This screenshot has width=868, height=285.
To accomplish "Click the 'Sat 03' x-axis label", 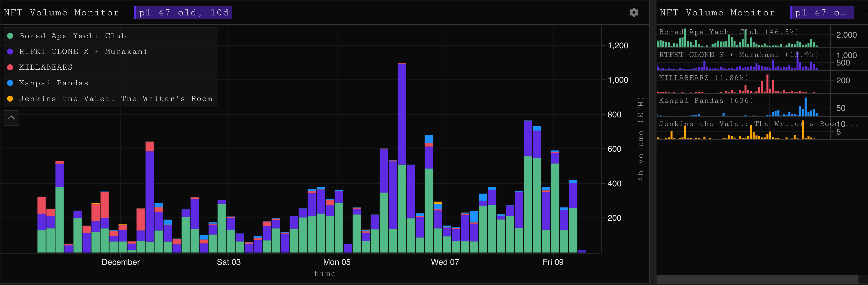I will 229,262.
